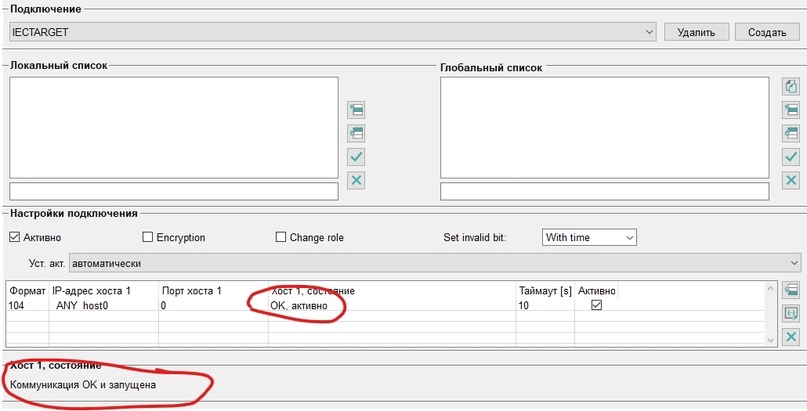
Task: Click the X delete icon beside the global list
Action: tap(791, 181)
